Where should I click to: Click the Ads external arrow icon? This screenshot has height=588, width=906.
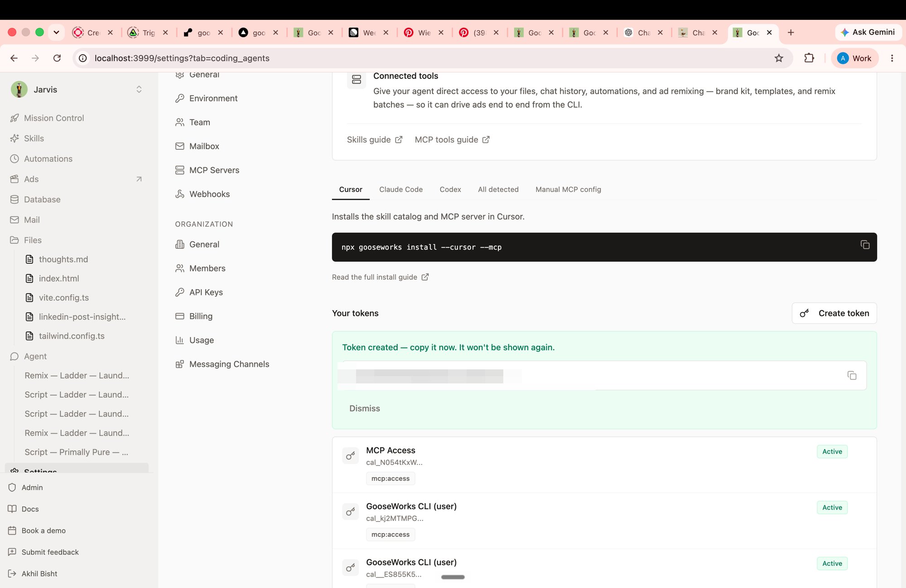tap(139, 179)
